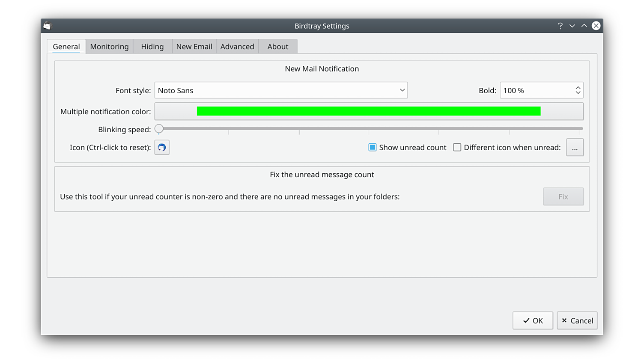Go to the New Email tab
Image resolution: width=644 pixels, height=362 pixels.
pyautogui.click(x=194, y=47)
